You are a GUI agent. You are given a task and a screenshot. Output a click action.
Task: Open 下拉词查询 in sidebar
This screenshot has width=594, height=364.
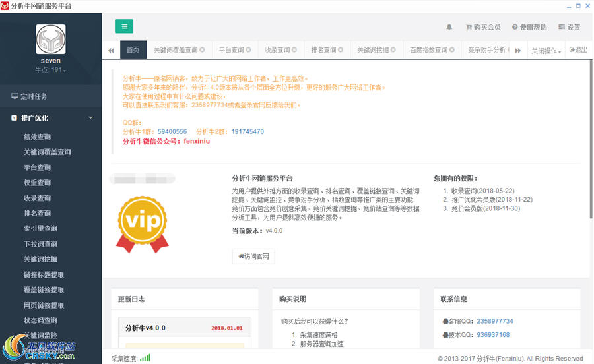40,244
